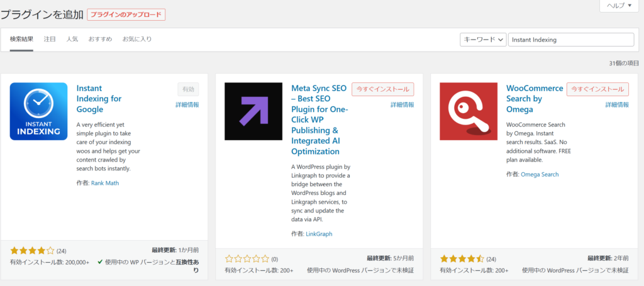
Task: Open the キーワード search type dropdown
Action: [x=483, y=40]
